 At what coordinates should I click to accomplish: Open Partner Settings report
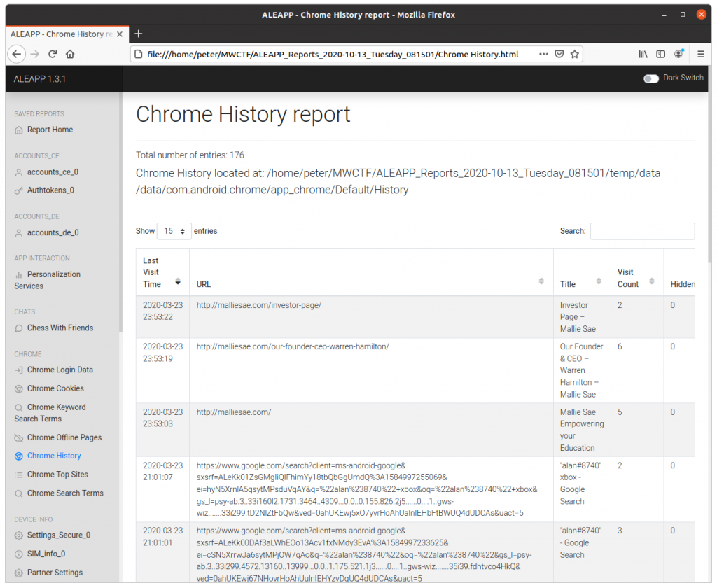point(55,573)
